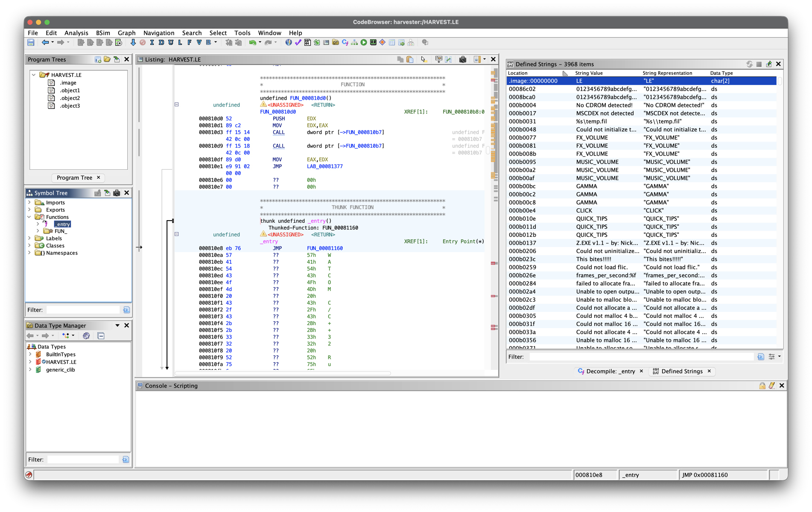Click the Clear console icon
This screenshot has width=812, height=512.
772,386
